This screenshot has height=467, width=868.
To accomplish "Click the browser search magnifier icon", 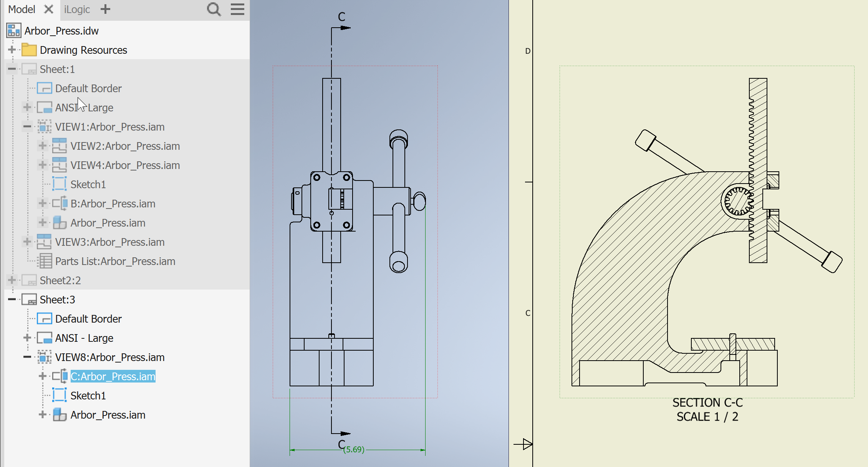I will point(214,9).
